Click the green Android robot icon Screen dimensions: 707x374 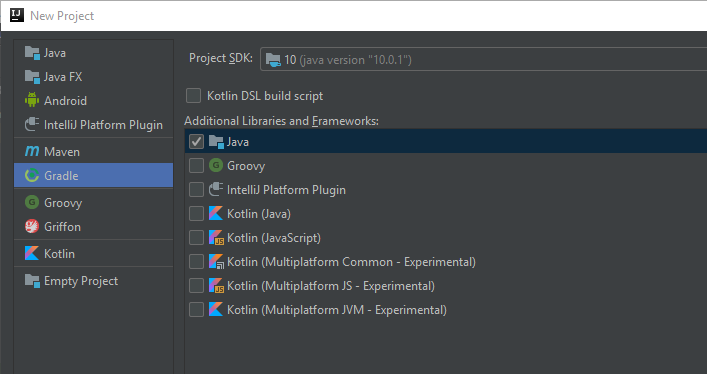pos(32,100)
